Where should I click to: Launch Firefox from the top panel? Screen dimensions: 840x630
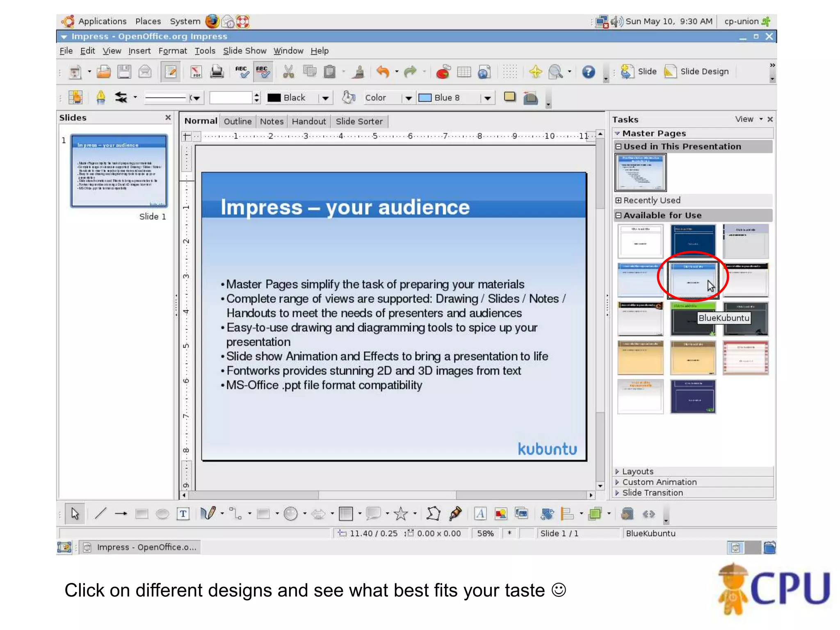[212, 21]
